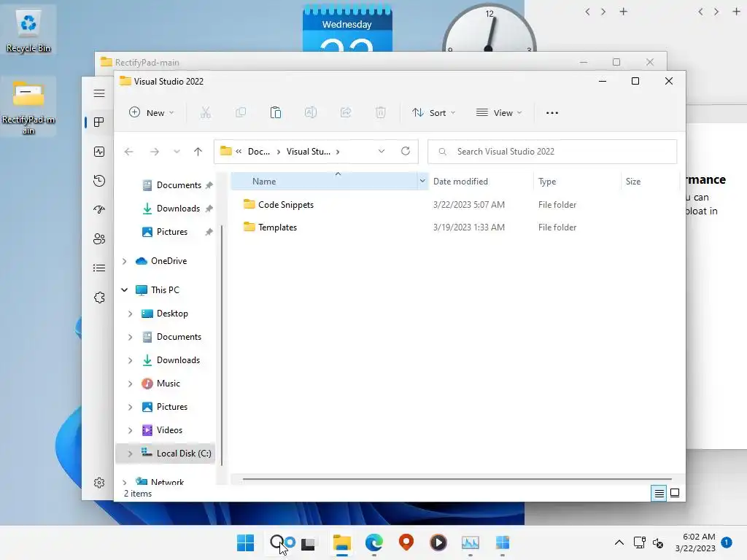Expand Desktop under This PC
This screenshot has width=747, height=560.
tap(130, 314)
